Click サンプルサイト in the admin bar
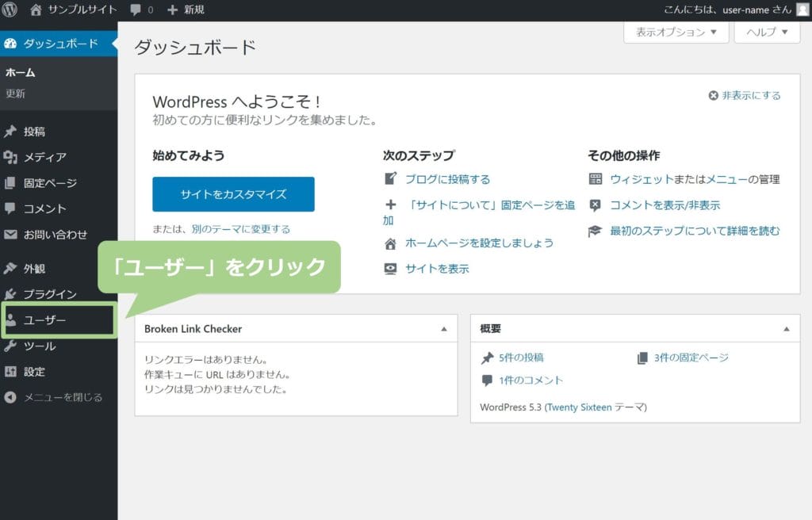Image resolution: width=812 pixels, height=520 pixels. pyautogui.click(x=82, y=10)
